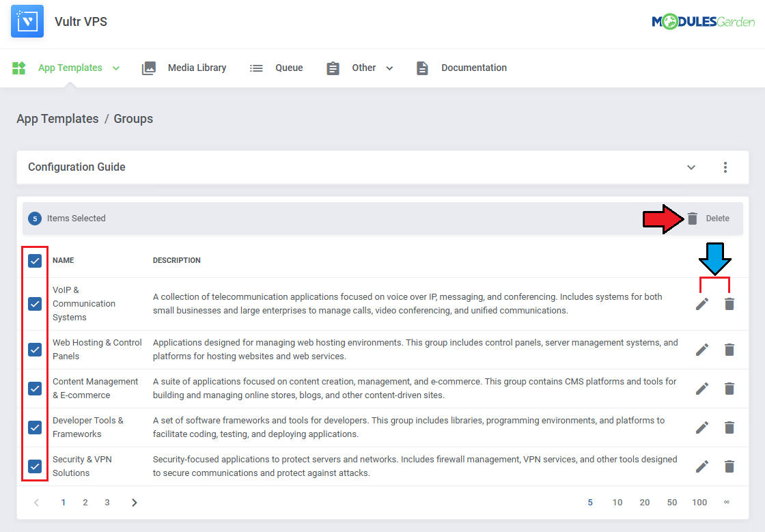Toggle the select-all checkbox in the header
The image size is (765, 532).
pos(35,261)
